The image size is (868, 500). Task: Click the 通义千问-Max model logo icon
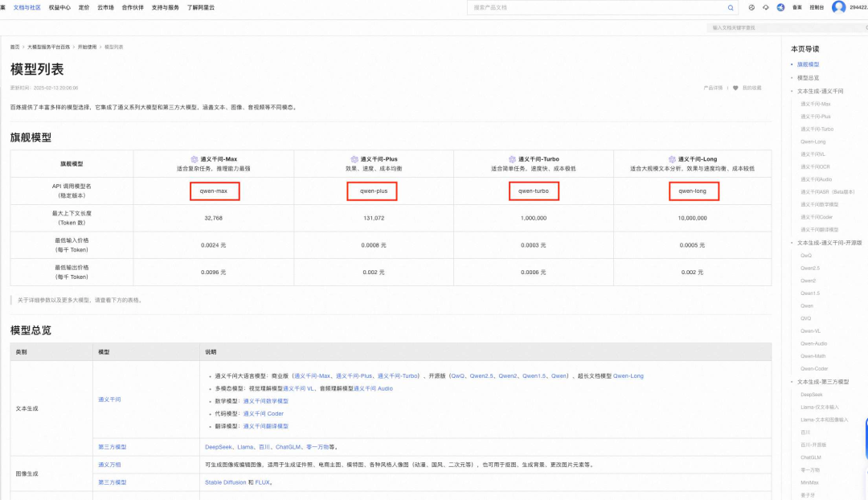(x=194, y=159)
